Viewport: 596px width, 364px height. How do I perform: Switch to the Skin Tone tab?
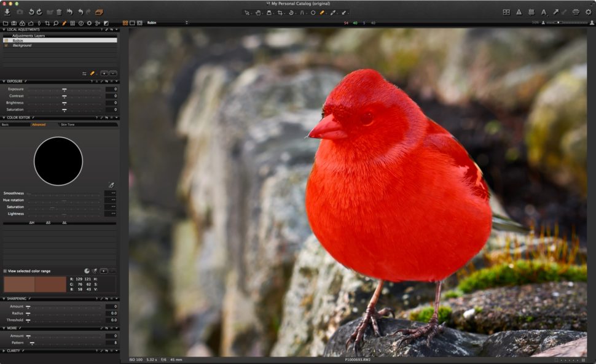point(68,123)
